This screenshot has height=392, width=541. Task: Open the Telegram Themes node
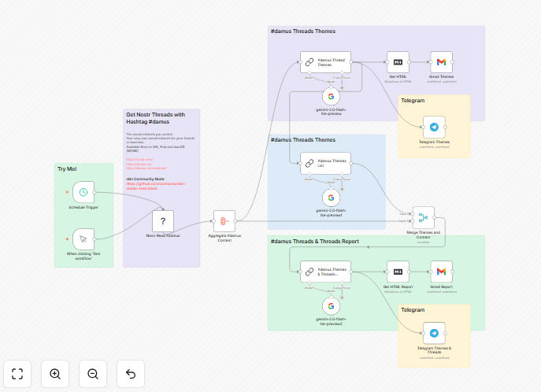point(434,127)
